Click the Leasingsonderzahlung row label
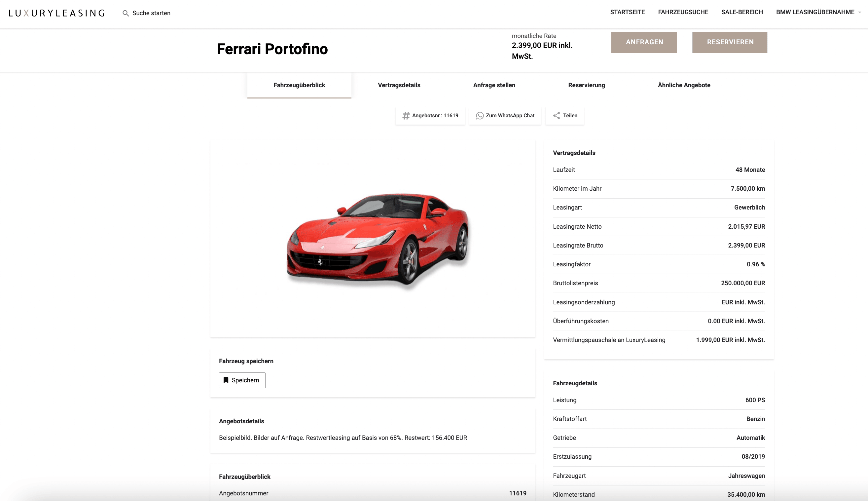The height and width of the screenshot is (501, 868). (x=584, y=302)
